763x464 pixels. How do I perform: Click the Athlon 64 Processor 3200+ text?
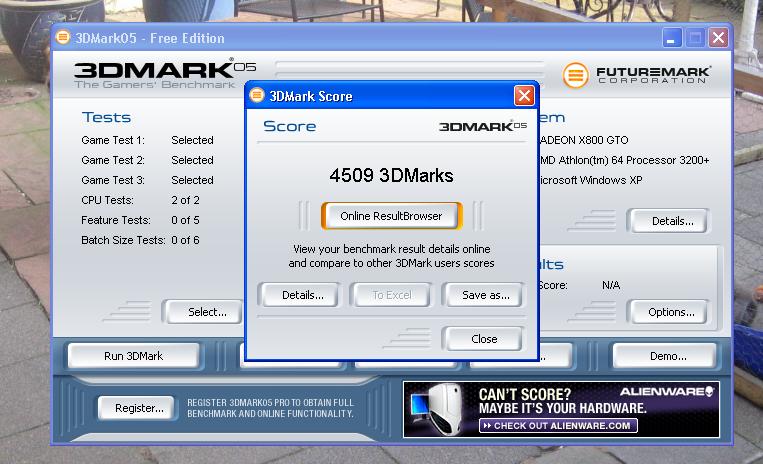(x=624, y=160)
